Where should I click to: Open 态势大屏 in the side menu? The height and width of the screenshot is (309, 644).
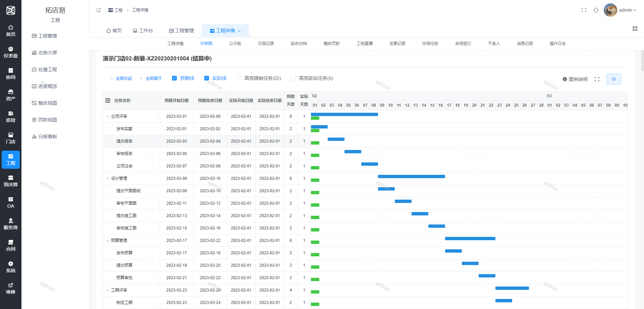pyautogui.click(x=47, y=53)
